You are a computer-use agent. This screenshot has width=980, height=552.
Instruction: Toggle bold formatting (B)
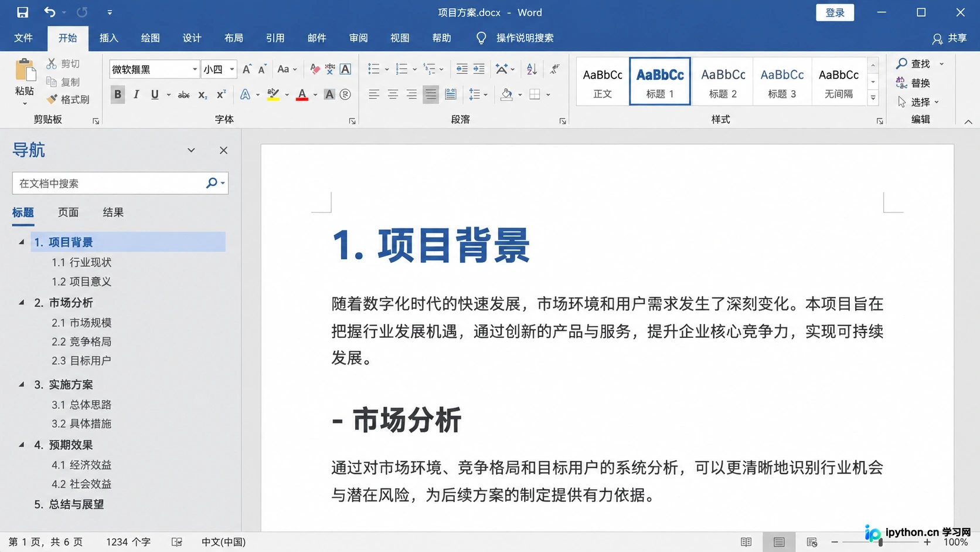point(117,94)
